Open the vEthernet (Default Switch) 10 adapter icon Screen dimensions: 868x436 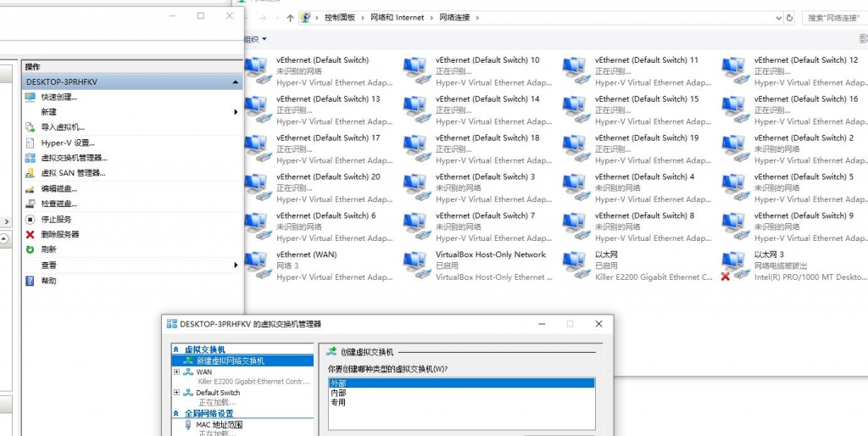[415, 70]
